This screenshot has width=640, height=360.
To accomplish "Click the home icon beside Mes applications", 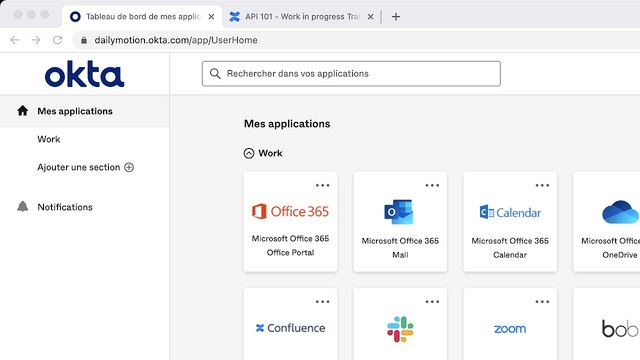I will (x=22, y=111).
